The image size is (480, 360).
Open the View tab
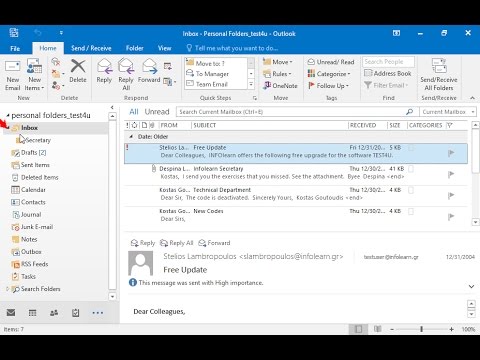[x=164, y=48]
